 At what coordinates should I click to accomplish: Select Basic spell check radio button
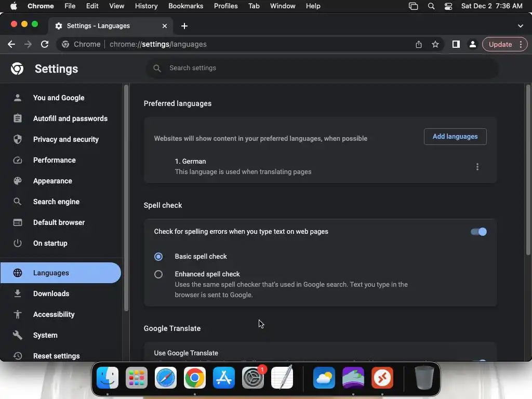(x=158, y=257)
